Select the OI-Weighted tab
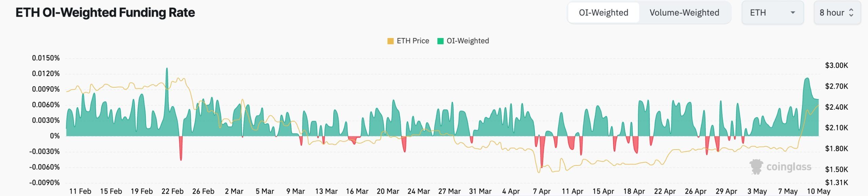 pyautogui.click(x=604, y=13)
